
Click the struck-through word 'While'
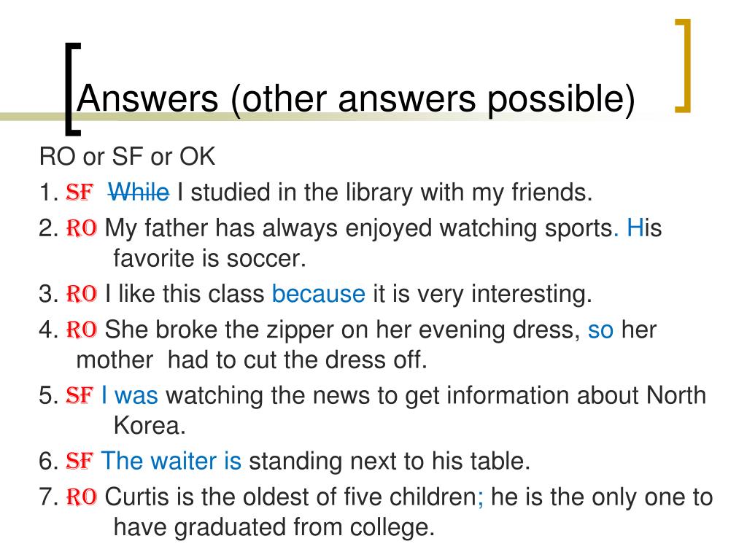point(139,192)
